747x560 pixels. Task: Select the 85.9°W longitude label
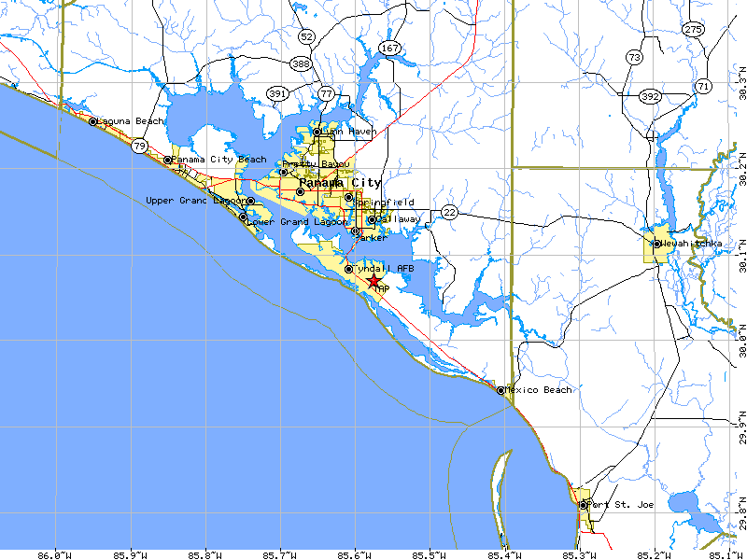(x=131, y=554)
